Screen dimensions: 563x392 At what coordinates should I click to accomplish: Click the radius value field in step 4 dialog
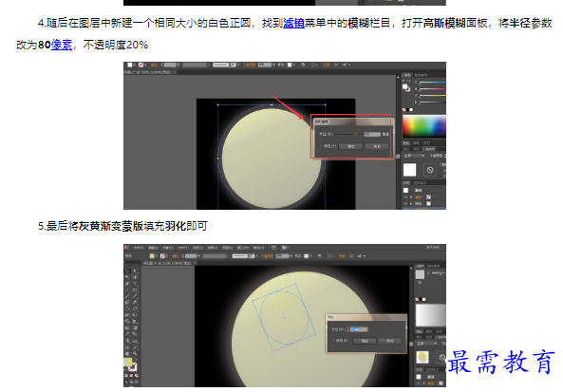372,134
